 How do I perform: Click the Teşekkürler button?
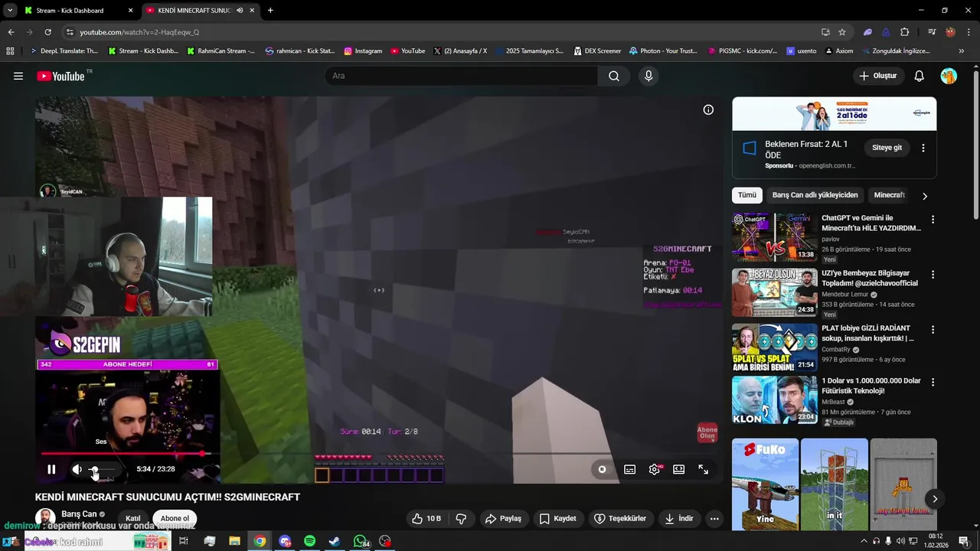[620, 518]
